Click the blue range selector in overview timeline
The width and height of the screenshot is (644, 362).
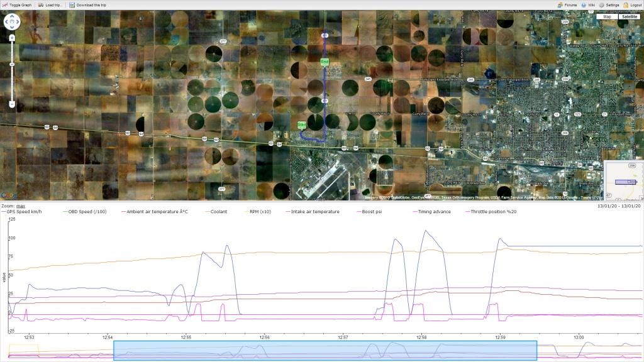[x=325, y=350]
